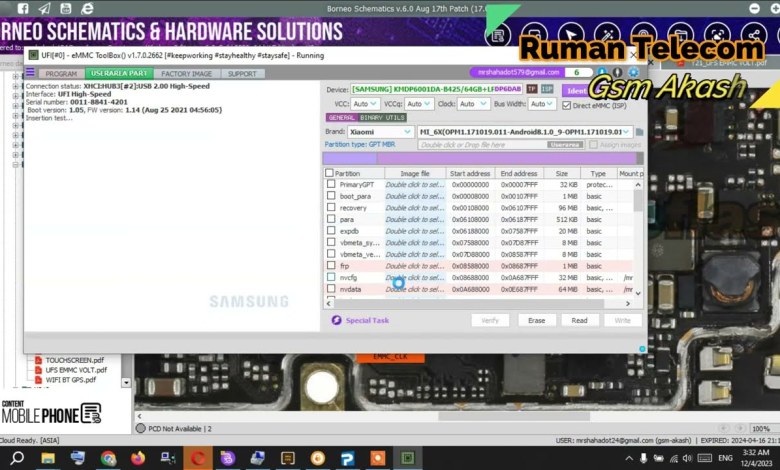Click browser 'e' icon in Borneo title bar
The height and width of the screenshot is (470, 780).
[88, 8]
